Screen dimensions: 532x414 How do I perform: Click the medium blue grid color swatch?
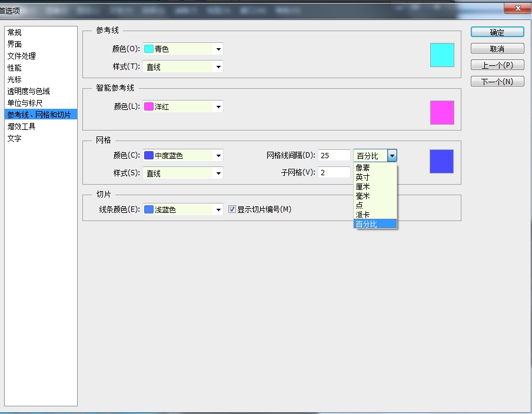tap(441, 161)
